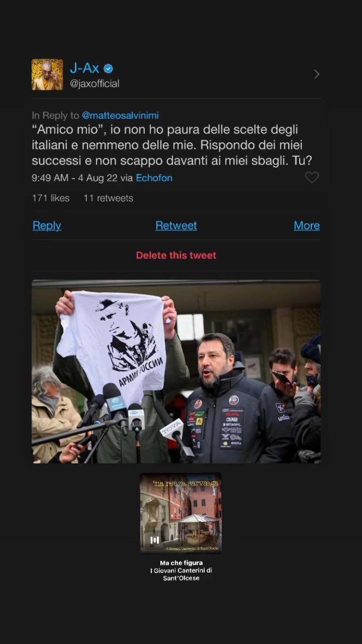Tap the Retweet link
Image resolution: width=362 pixels, height=644 pixels.
(176, 225)
